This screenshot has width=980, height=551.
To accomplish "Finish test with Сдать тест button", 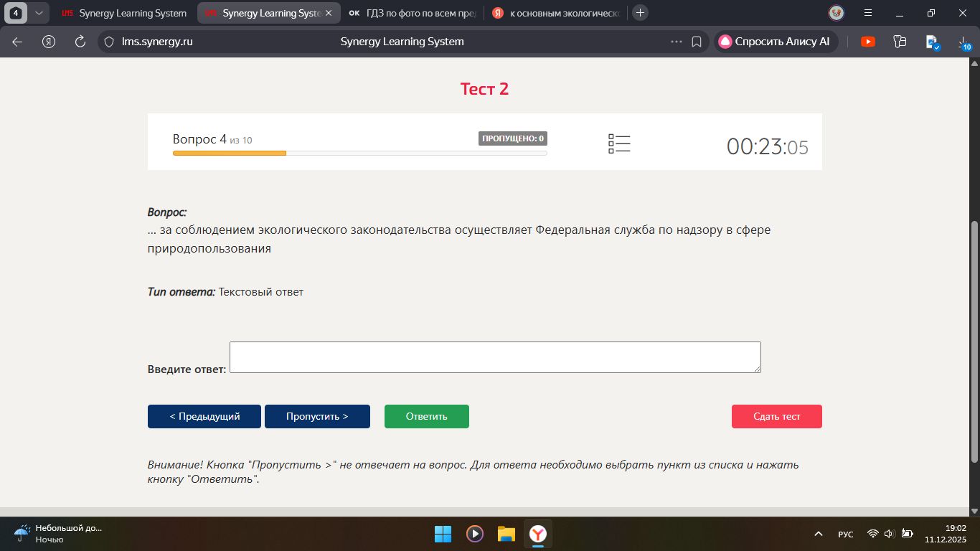I will pyautogui.click(x=777, y=417).
